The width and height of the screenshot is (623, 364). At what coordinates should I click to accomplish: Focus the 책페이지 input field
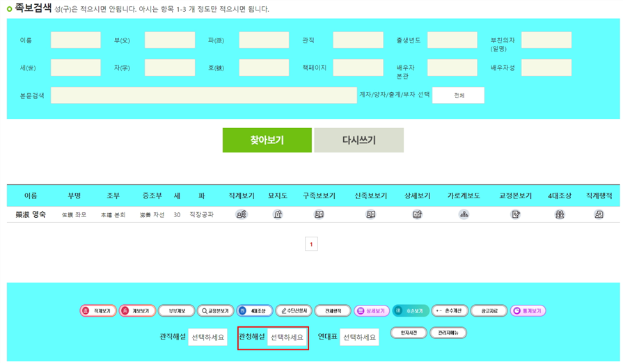[x=358, y=68]
